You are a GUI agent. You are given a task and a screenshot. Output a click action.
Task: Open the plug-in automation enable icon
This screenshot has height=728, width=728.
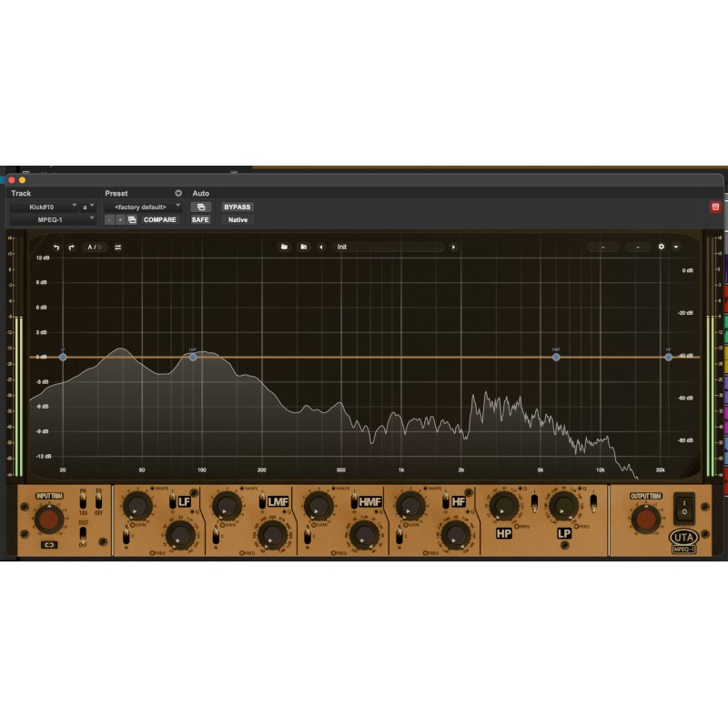[200, 207]
